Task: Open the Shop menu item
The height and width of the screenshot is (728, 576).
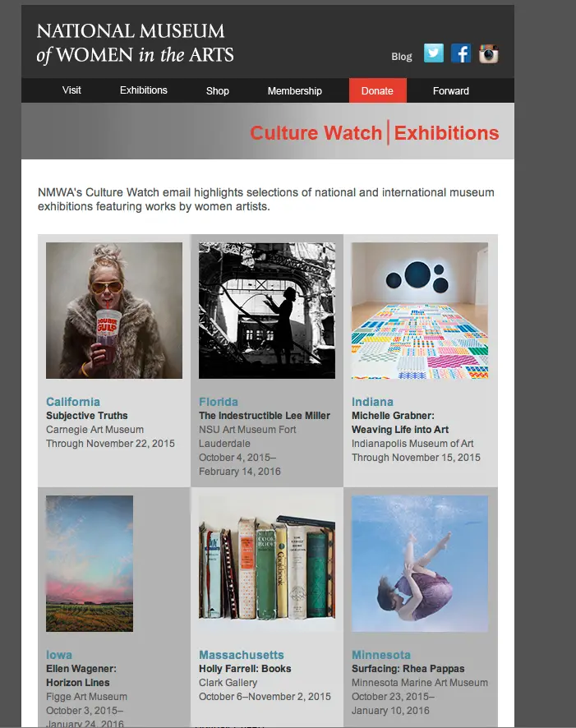Action: [x=217, y=90]
